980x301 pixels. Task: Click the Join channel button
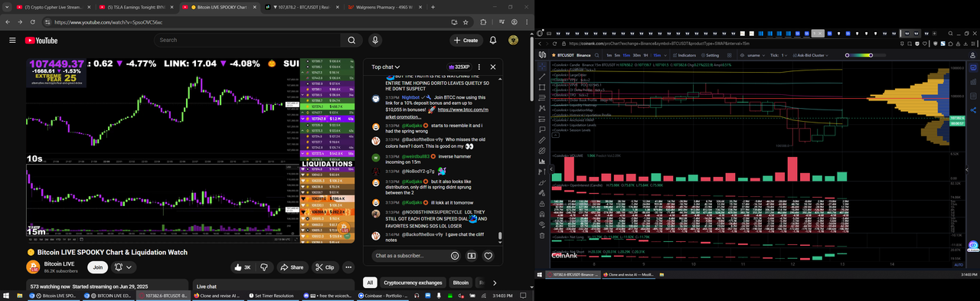(x=97, y=267)
